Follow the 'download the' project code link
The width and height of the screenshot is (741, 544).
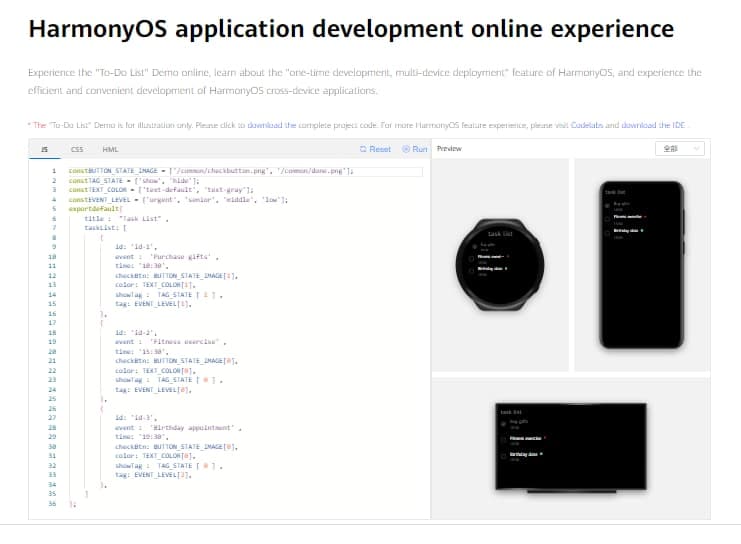point(272,125)
